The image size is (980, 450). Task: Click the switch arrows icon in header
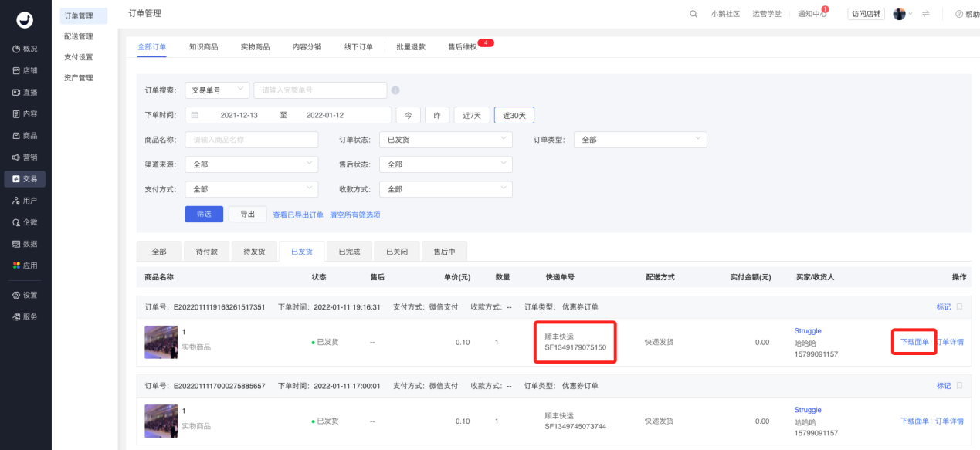[925, 14]
